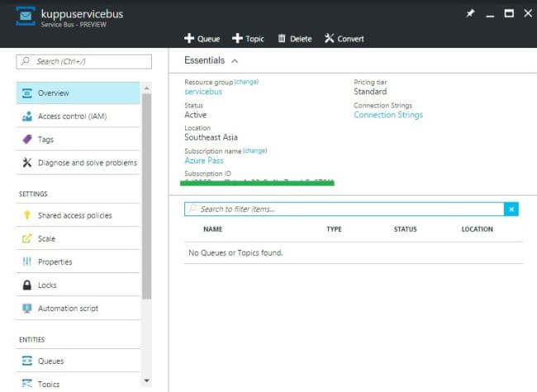Pin the blade using pin icon
This screenshot has width=537, height=392.
[470, 13]
